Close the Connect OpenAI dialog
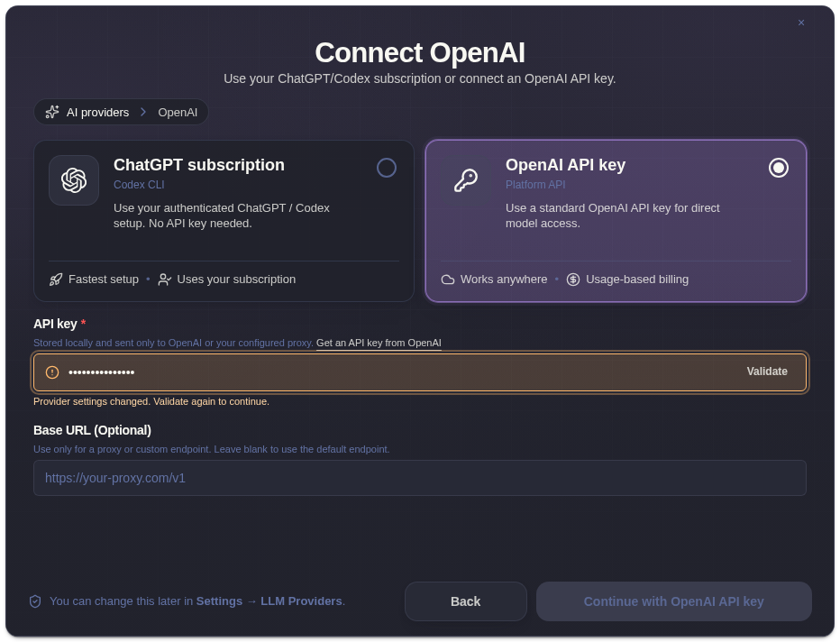The height and width of the screenshot is (642, 840). [x=801, y=23]
